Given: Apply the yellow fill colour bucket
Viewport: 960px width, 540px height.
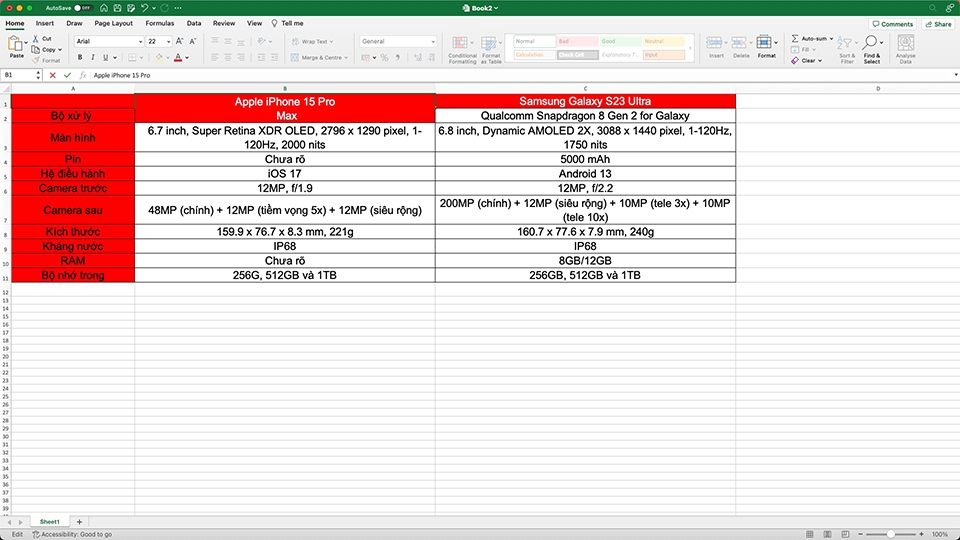Looking at the screenshot, I should [159, 58].
